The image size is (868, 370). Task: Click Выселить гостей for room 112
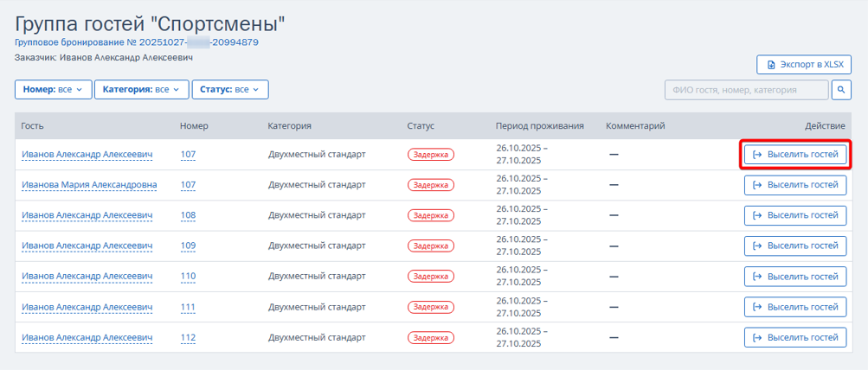tap(794, 338)
